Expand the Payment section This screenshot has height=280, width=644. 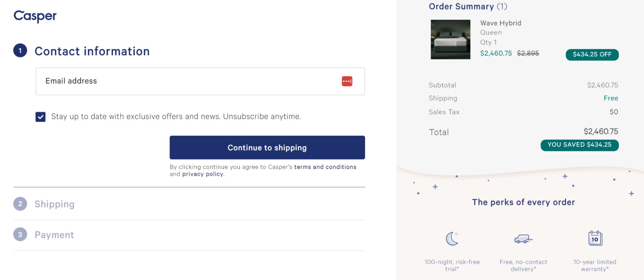pyautogui.click(x=54, y=235)
